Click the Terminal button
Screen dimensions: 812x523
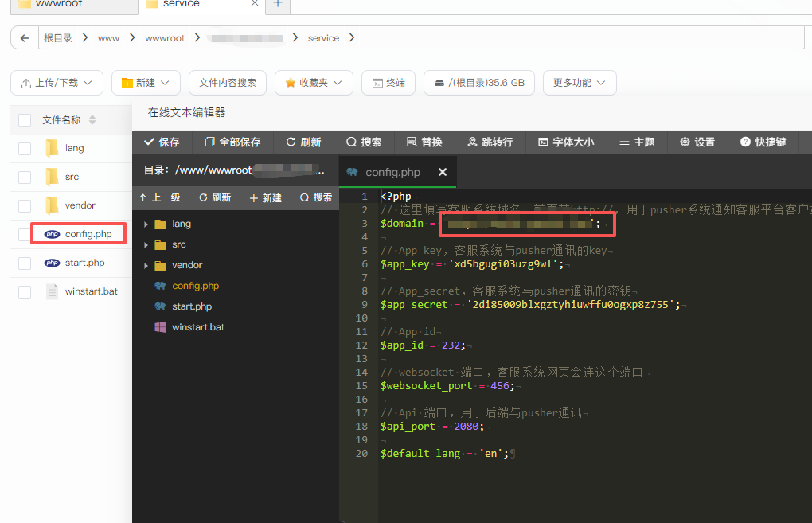point(388,83)
